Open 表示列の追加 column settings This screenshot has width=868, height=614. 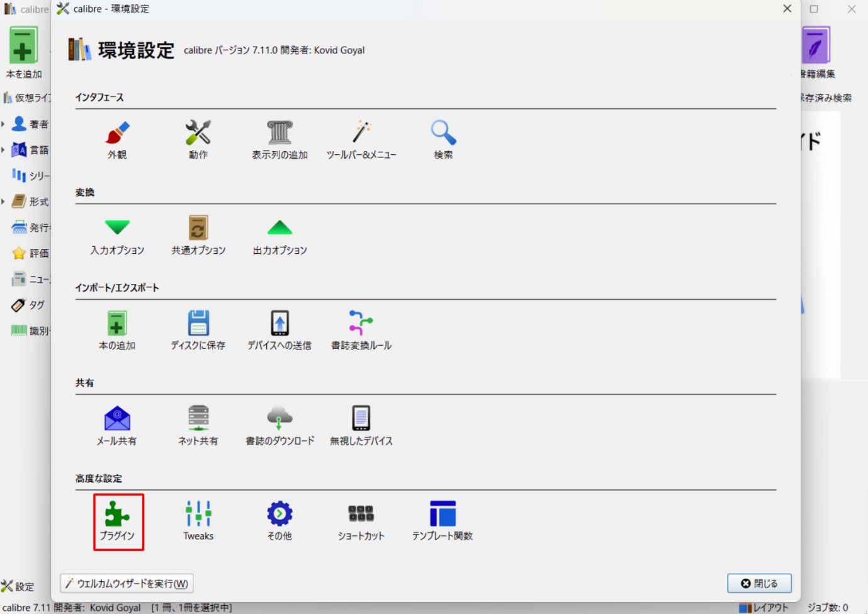tap(279, 140)
